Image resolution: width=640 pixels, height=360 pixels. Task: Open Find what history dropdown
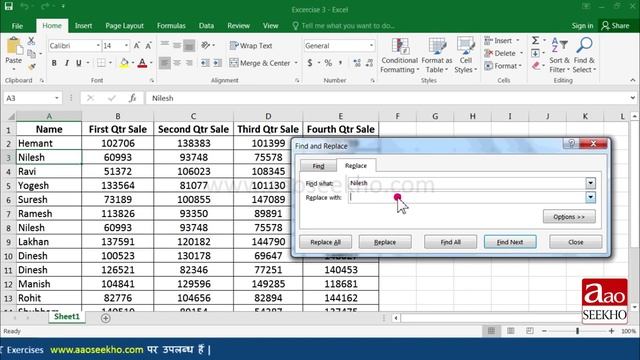[590, 183]
